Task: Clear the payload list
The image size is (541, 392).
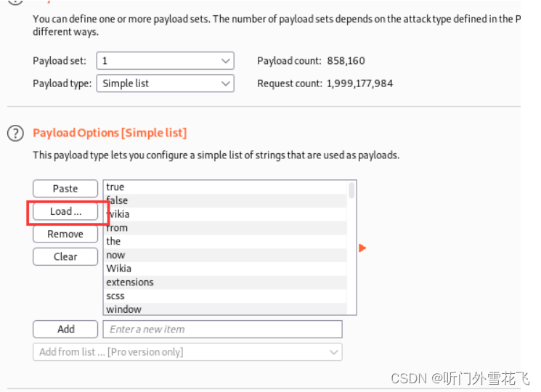Action: pyautogui.click(x=65, y=257)
